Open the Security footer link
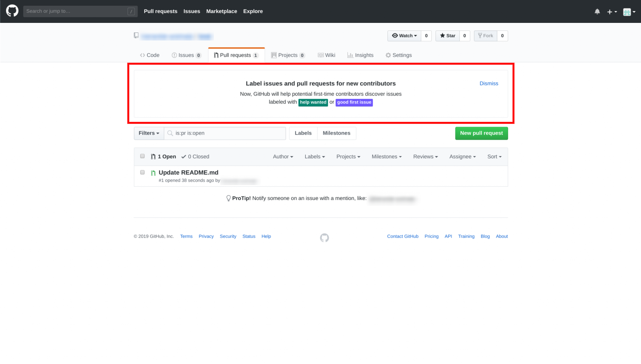Image resolution: width=641 pixels, height=364 pixels. 228,237
